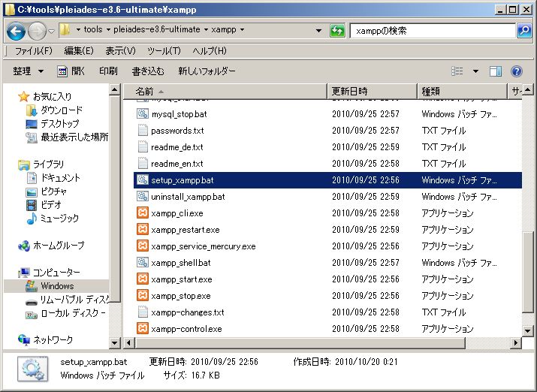This screenshot has width=537, height=392.
Task: Open ダウンロード in the favorites
Action: pyautogui.click(x=62, y=110)
